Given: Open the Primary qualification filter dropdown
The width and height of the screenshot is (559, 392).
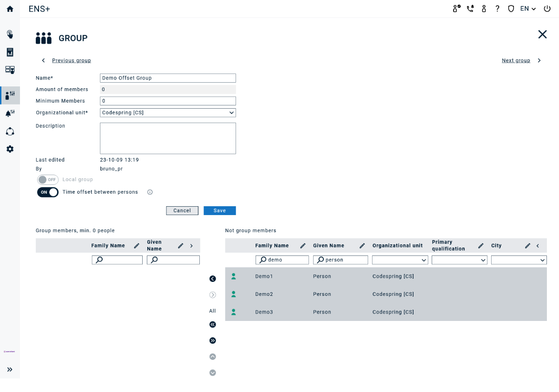Looking at the screenshot, I should (459, 260).
